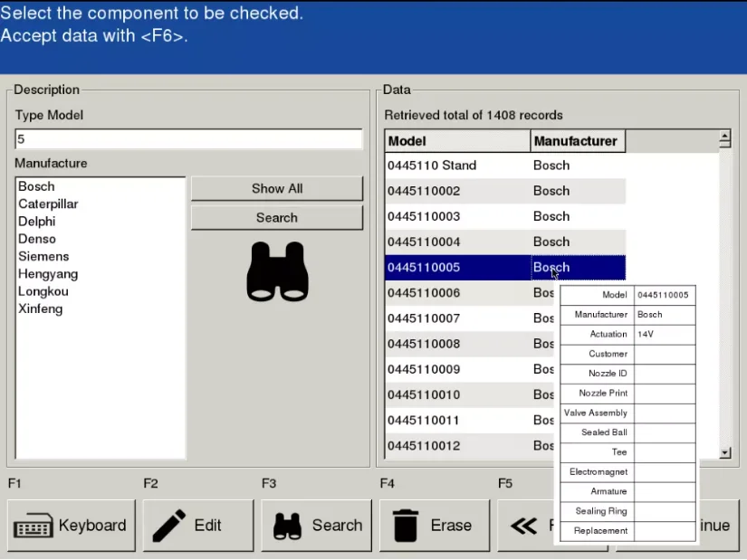Click the large binoculars icon
This screenshot has width=747, height=560.
point(277,271)
